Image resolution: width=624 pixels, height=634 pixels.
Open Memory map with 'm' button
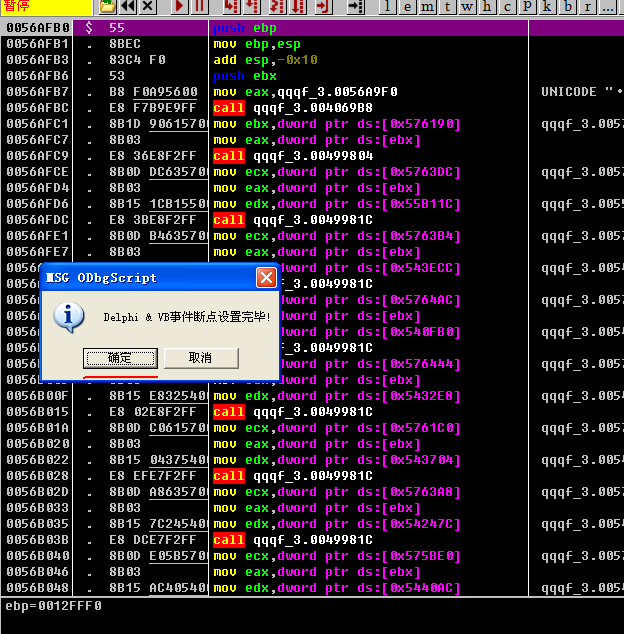[x=427, y=6]
